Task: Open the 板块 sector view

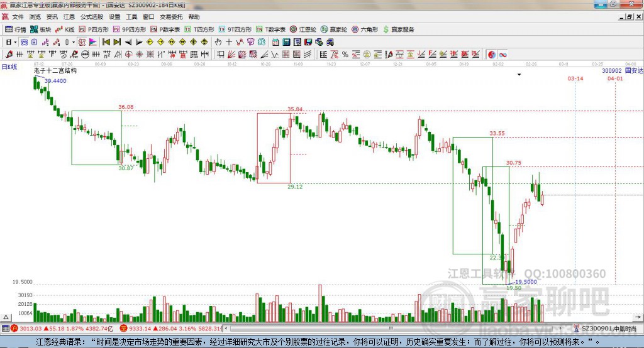Action: click(x=41, y=30)
